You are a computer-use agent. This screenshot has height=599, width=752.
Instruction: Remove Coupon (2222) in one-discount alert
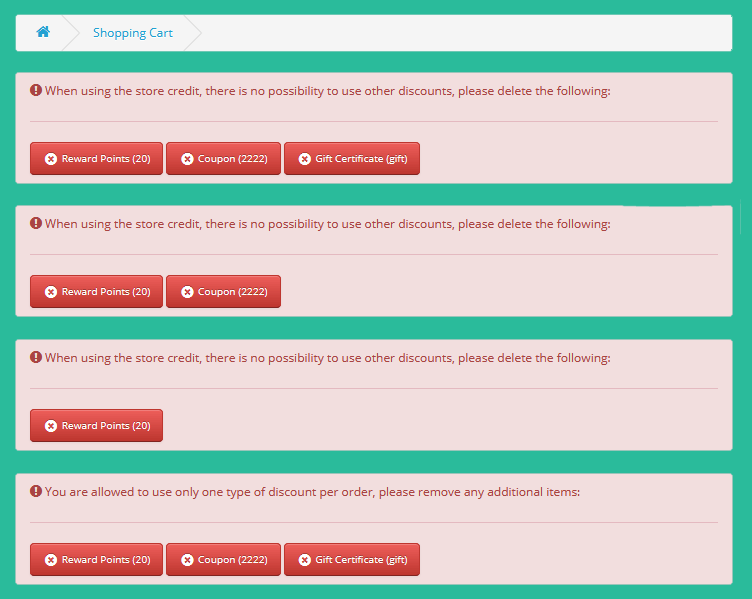[223, 559]
